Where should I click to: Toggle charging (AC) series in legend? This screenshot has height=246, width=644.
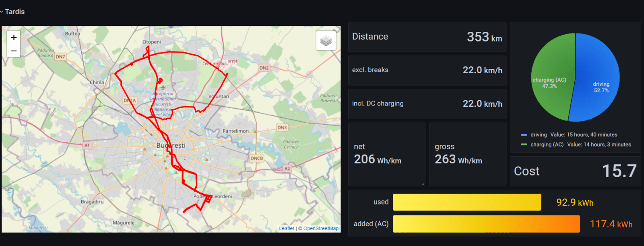click(x=547, y=145)
